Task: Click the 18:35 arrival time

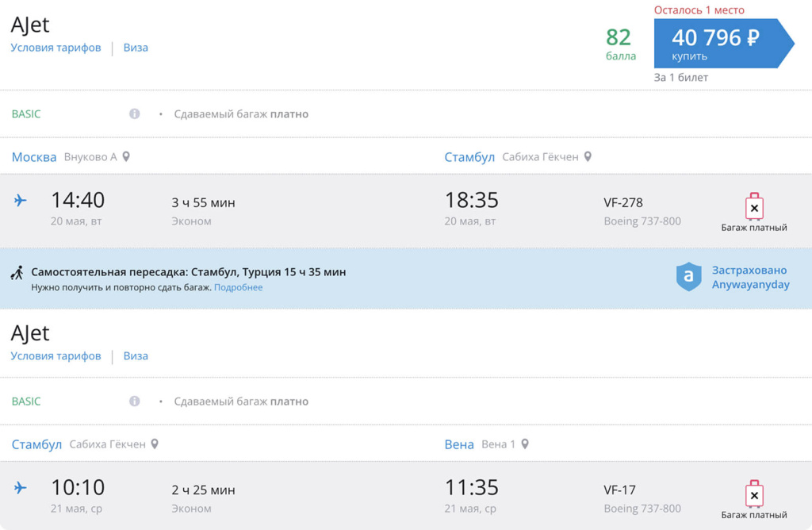Action: click(x=471, y=200)
